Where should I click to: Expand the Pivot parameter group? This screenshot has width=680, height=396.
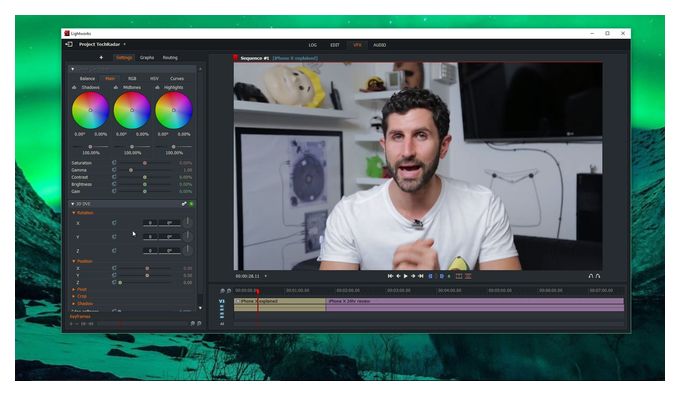74,289
